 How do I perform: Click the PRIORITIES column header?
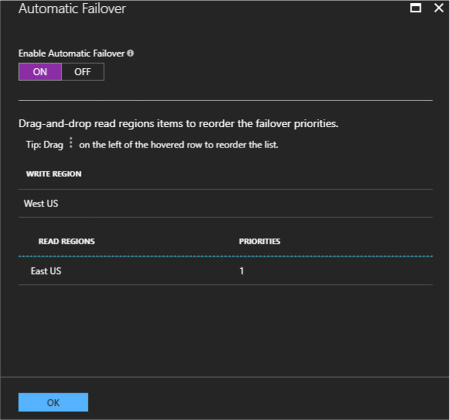[259, 241]
